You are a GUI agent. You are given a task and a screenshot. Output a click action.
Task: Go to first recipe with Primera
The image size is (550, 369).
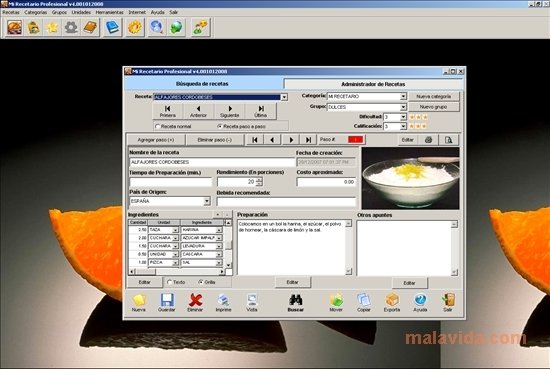pyautogui.click(x=168, y=112)
